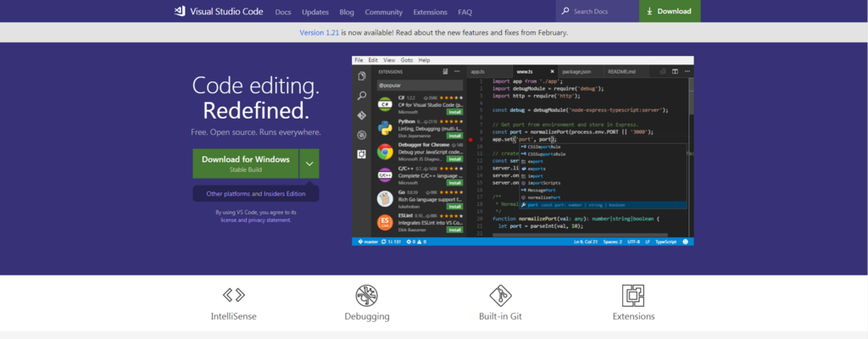Screen dimensions: 868x339
Task: Open the ellipsis menu in the Extensions panel header
Action: [457, 71]
